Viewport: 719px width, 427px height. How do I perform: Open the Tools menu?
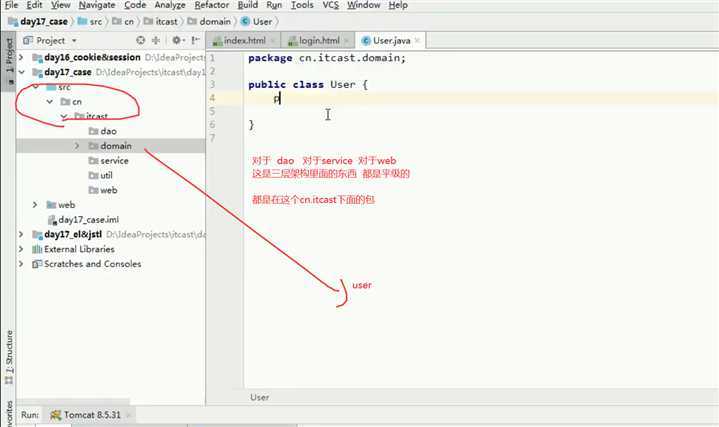coord(302,5)
